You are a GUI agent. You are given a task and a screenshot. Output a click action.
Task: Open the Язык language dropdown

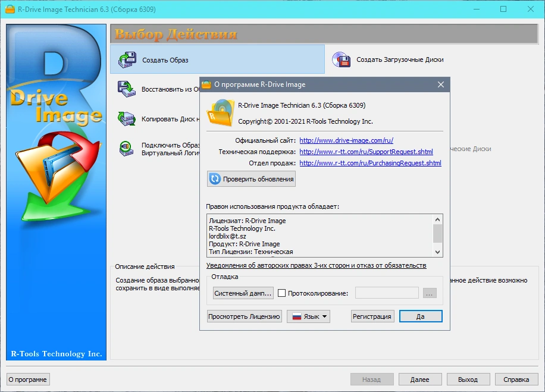[308, 316]
